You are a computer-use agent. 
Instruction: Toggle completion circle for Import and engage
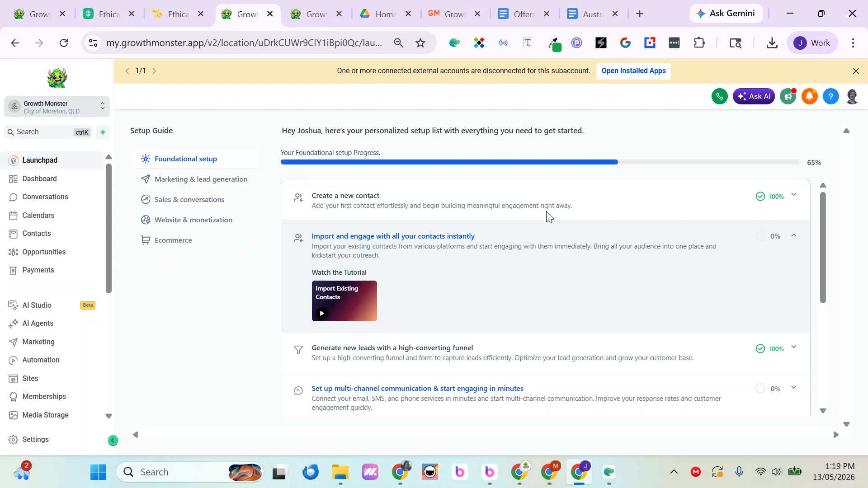pos(760,236)
